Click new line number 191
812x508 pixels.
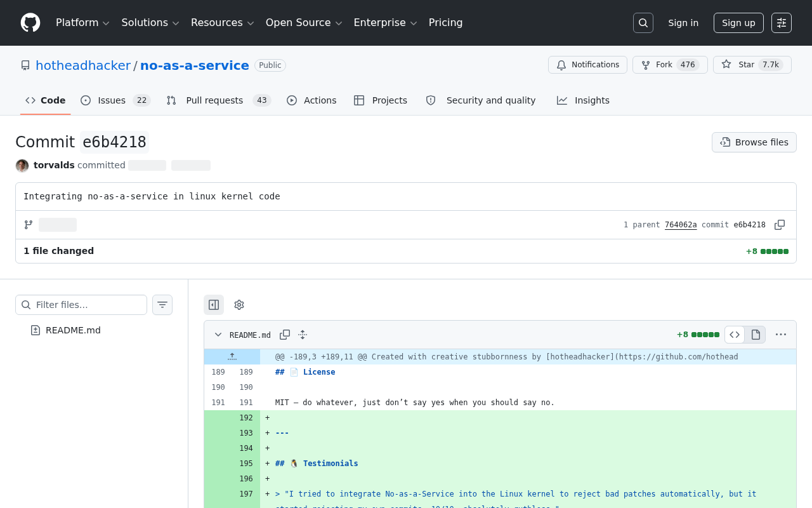[x=246, y=403]
